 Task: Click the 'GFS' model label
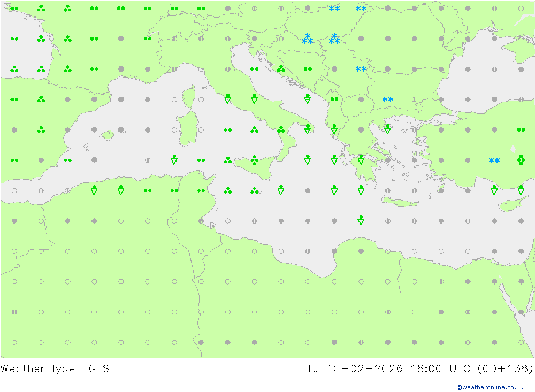(100, 369)
